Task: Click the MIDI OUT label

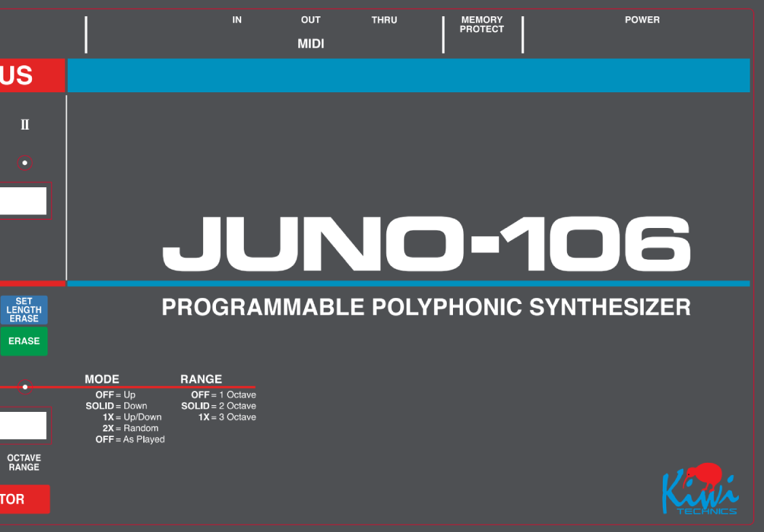Action: [311, 20]
